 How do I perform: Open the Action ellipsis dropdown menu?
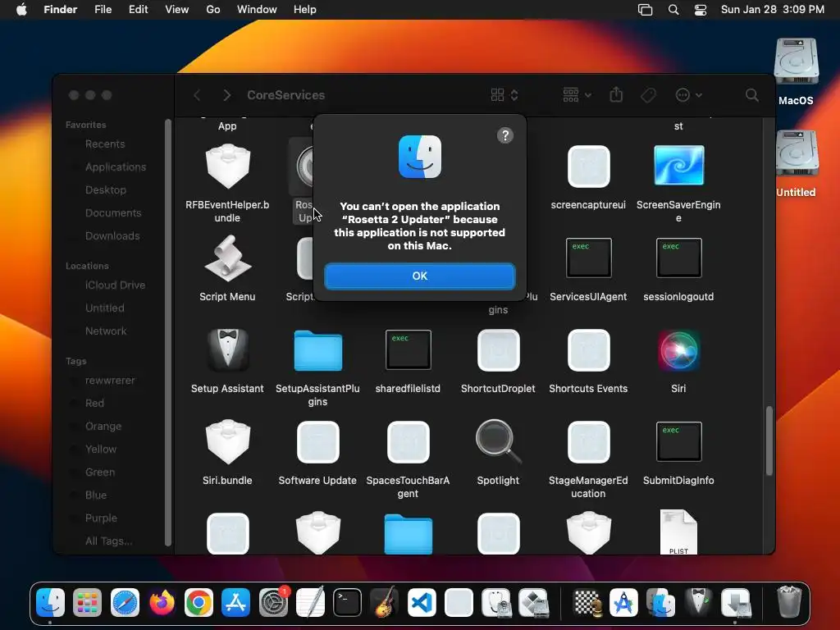(x=688, y=95)
